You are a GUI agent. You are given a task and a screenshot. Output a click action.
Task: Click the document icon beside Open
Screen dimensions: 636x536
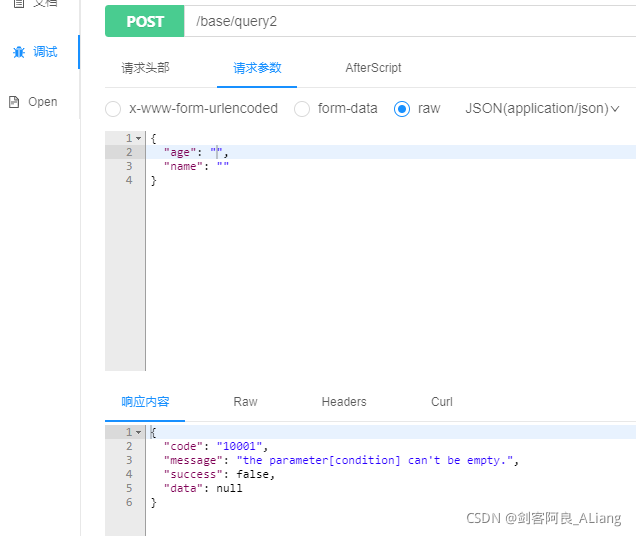[14, 102]
